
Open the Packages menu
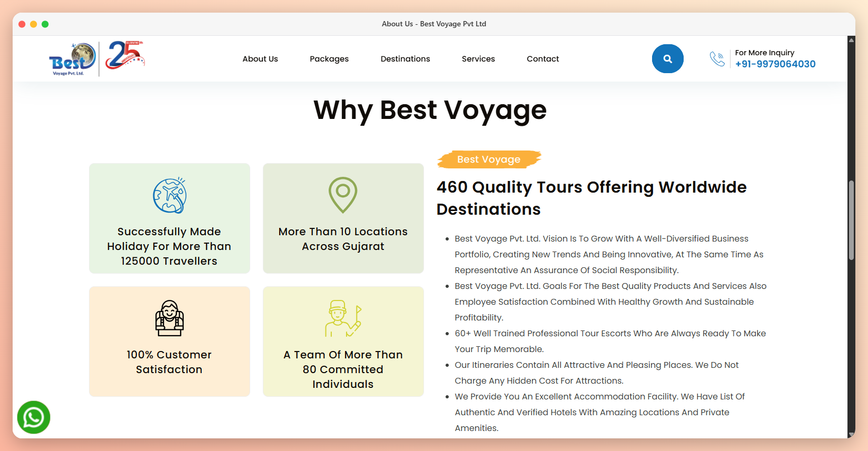pyautogui.click(x=329, y=59)
